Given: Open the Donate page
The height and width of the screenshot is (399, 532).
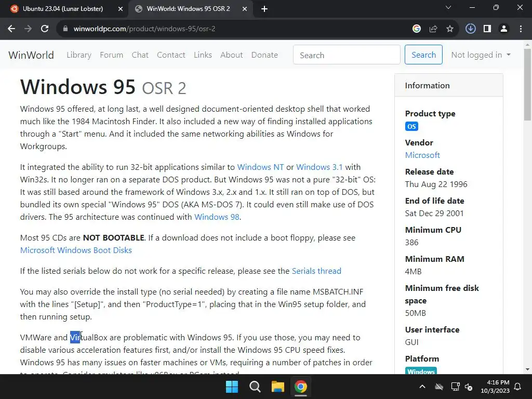Looking at the screenshot, I should [264, 55].
